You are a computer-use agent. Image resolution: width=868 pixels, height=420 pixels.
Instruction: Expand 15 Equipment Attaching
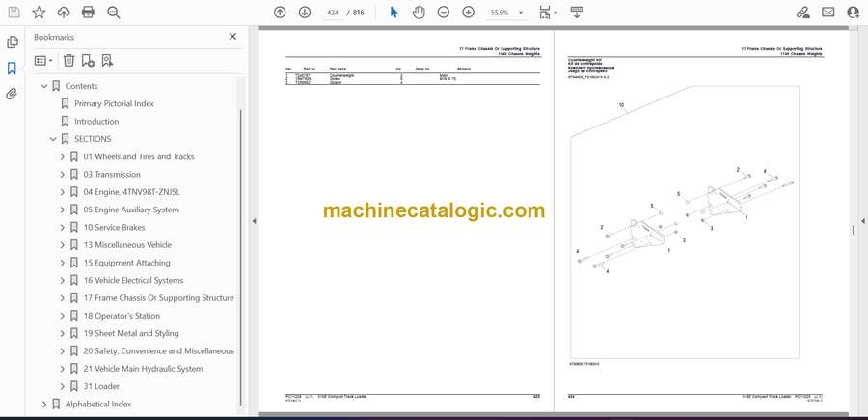pos(62,263)
